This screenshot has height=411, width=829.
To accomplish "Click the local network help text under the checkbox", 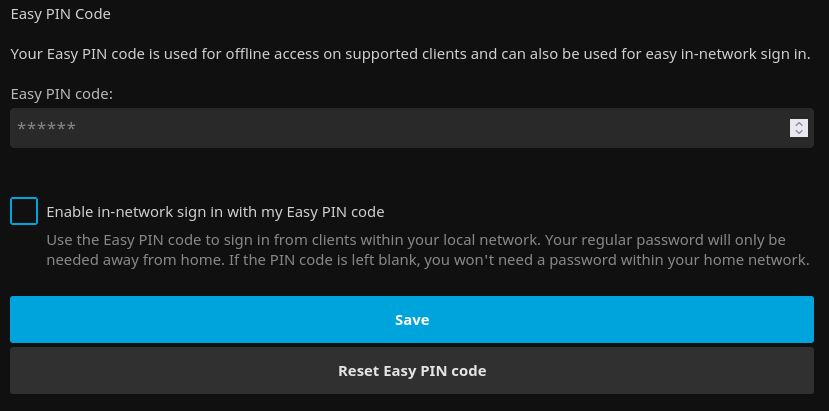I will pyautogui.click(x=427, y=250).
